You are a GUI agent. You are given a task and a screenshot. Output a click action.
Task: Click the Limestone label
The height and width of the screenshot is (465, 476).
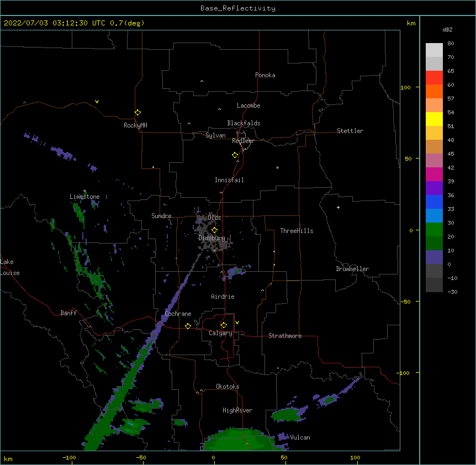tap(84, 197)
